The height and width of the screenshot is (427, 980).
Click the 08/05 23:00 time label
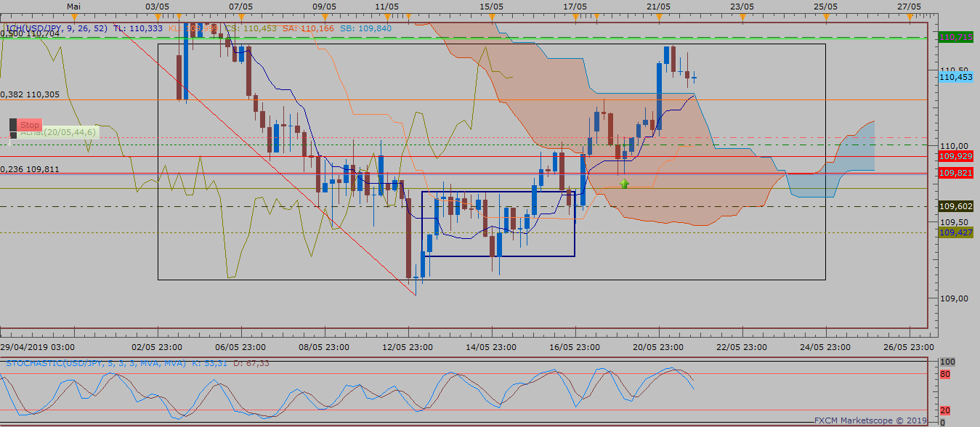(x=323, y=347)
